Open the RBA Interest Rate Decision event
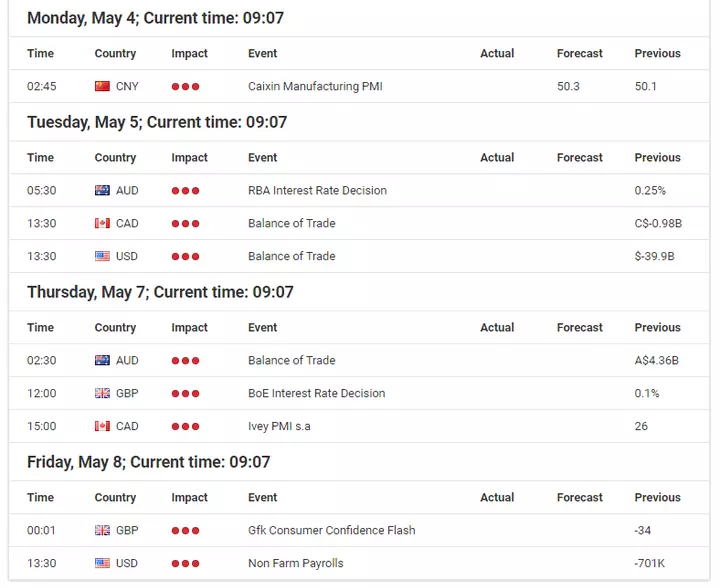Screen dimensions: 720x588 [x=317, y=190]
